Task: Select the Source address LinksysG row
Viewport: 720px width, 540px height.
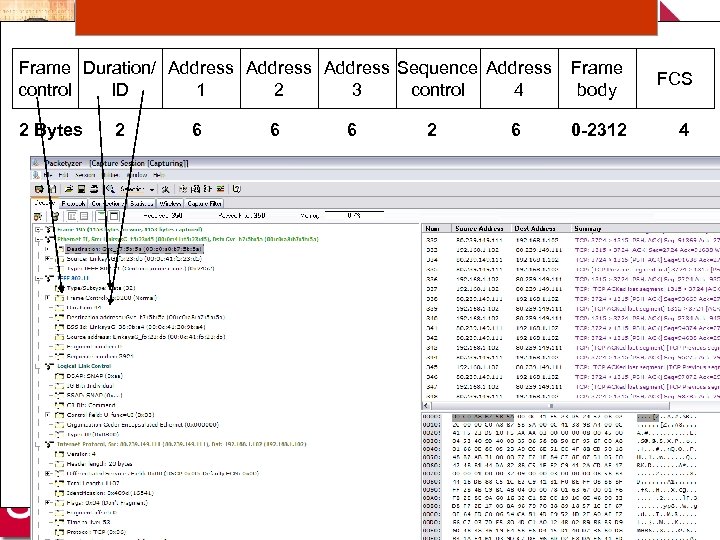Action: coord(146,337)
